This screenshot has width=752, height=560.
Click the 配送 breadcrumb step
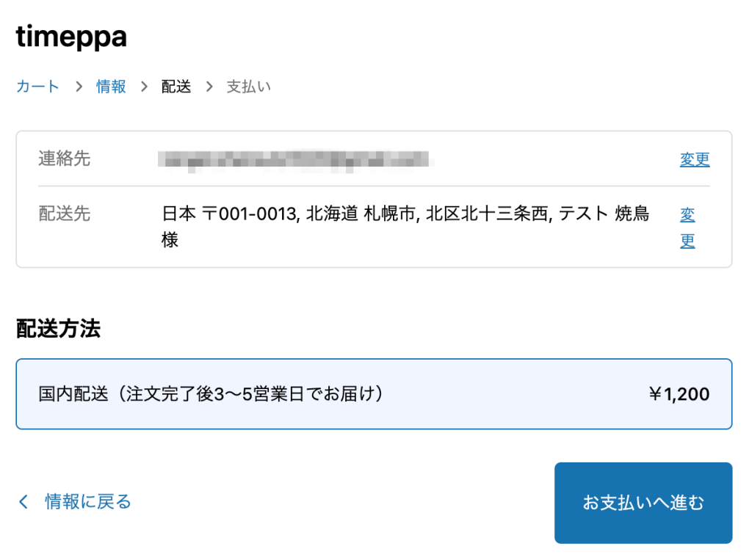[x=176, y=86]
